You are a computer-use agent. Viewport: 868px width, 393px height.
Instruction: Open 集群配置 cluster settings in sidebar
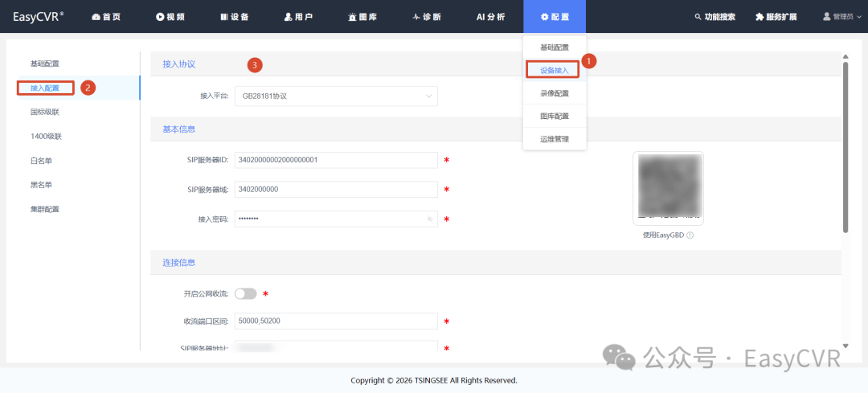coord(45,209)
